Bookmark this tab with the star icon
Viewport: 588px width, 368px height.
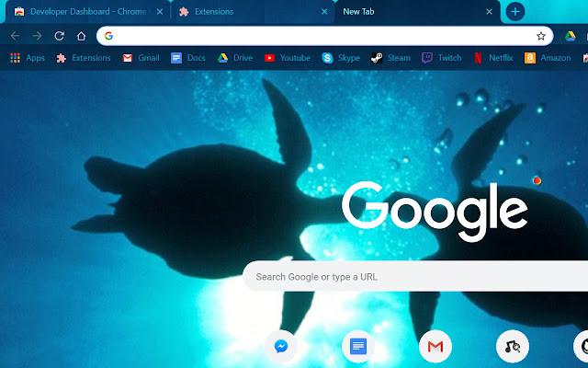[541, 36]
